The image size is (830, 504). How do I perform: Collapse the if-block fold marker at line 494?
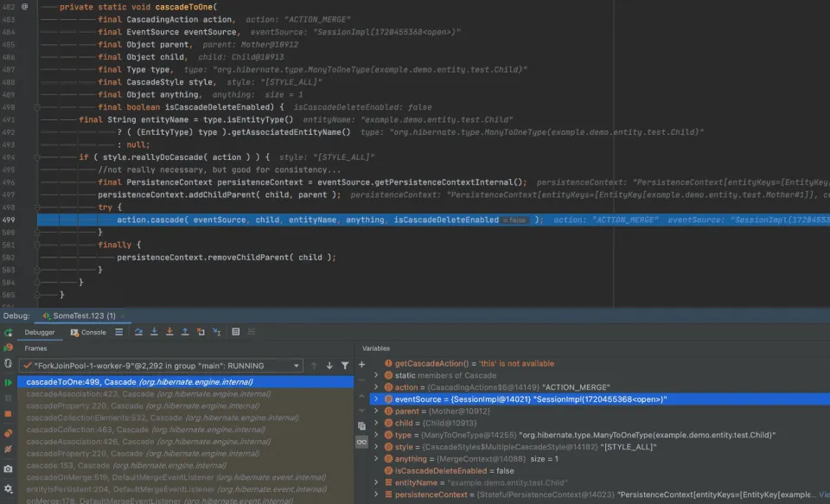pyautogui.click(x=37, y=157)
